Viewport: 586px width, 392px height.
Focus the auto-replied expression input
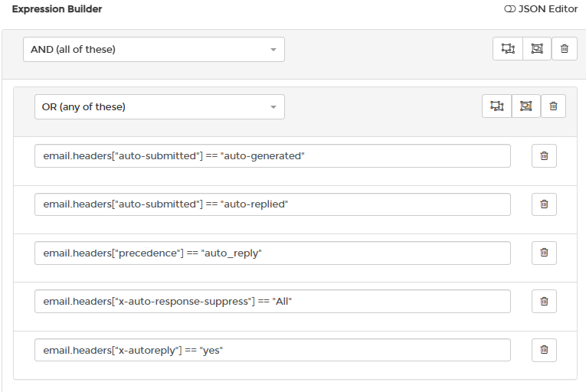(x=273, y=204)
